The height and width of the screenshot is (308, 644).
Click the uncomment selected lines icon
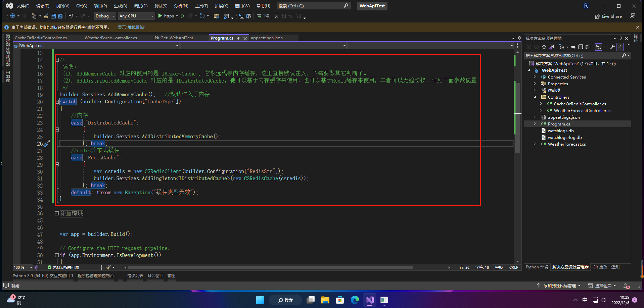[x=266, y=16]
